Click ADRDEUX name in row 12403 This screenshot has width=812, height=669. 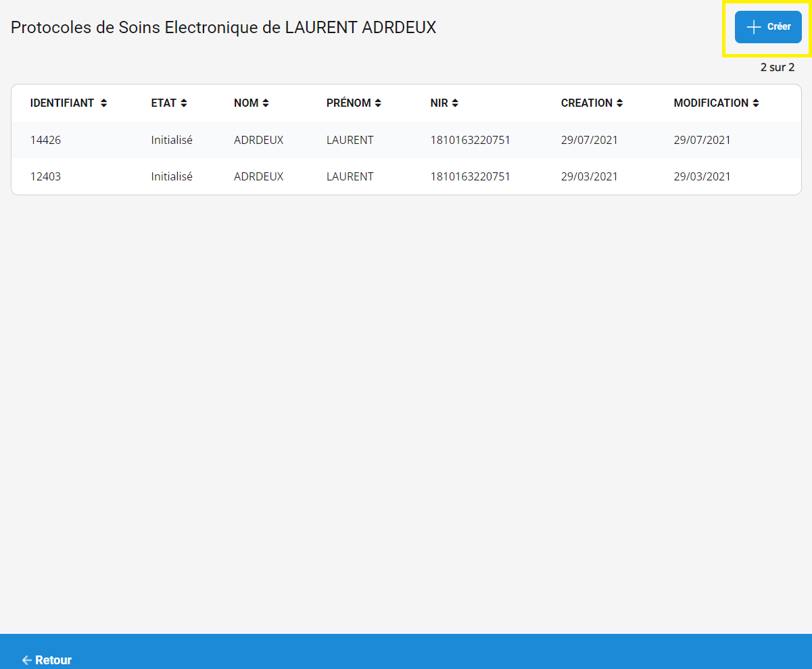258,176
